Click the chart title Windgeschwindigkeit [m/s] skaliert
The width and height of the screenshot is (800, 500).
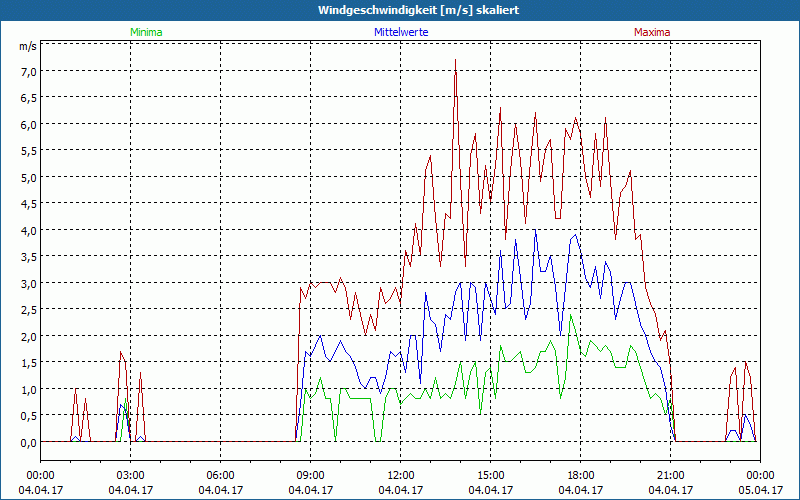(418, 10)
